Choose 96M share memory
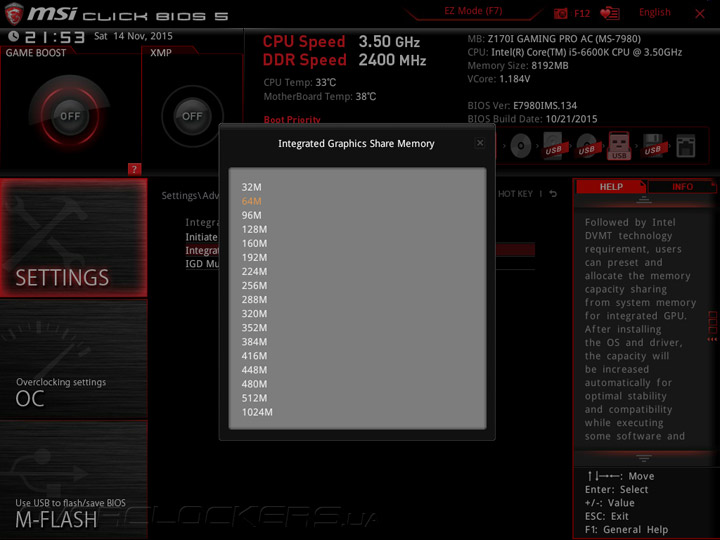The image size is (720, 540). tap(251, 215)
